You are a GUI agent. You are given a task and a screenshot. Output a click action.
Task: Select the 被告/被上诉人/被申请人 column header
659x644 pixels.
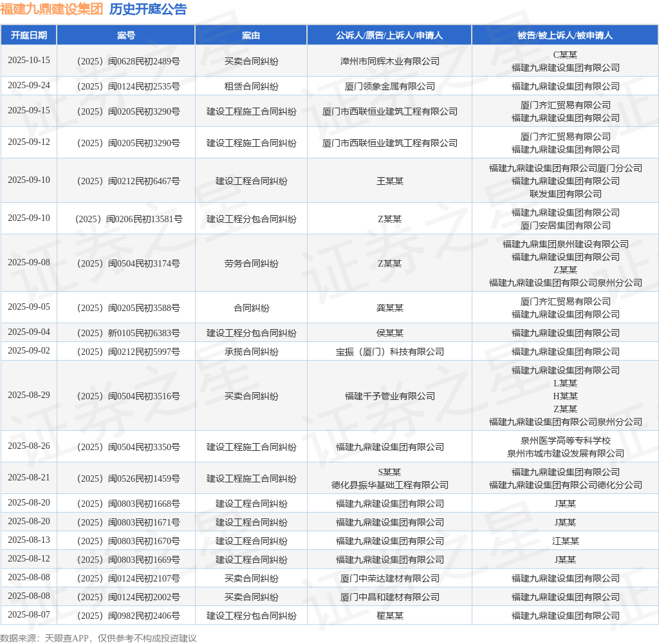point(565,35)
